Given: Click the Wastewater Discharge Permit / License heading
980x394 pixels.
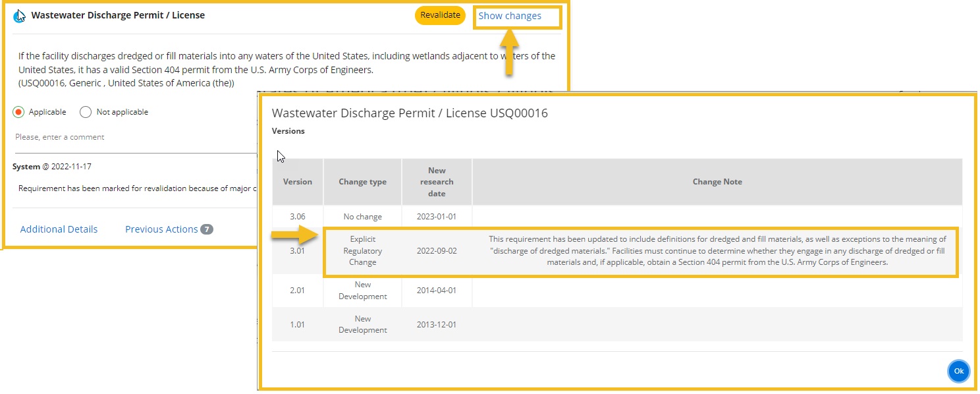Looking at the screenshot, I should pos(118,15).
